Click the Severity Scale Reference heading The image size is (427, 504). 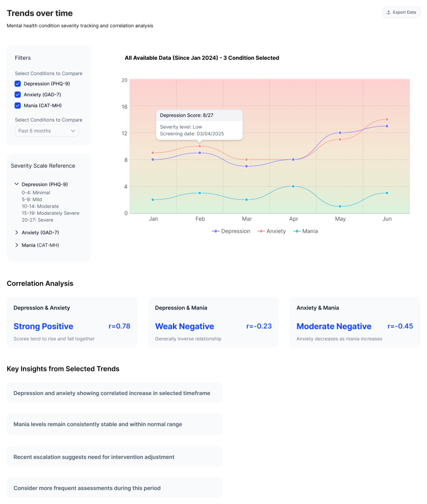43,165
